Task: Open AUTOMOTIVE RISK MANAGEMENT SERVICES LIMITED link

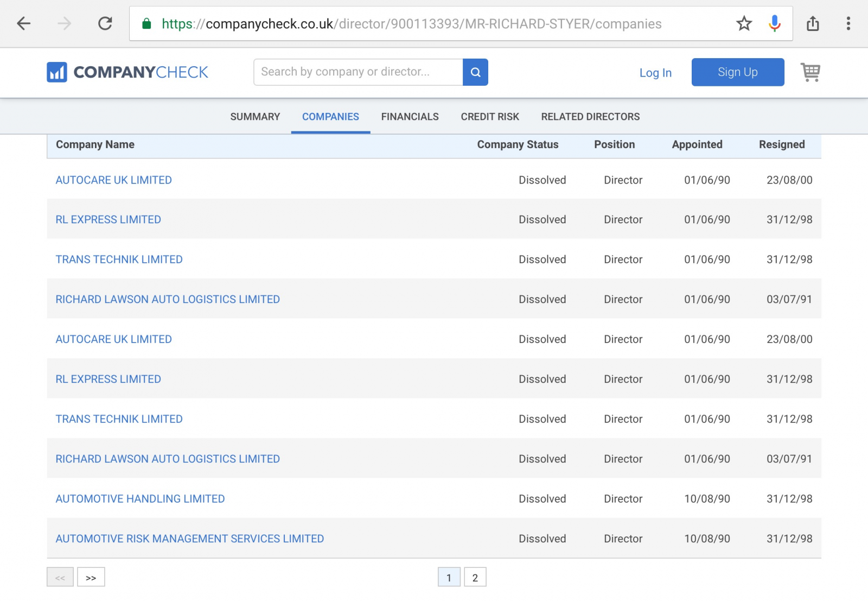Action: click(x=190, y=539)
